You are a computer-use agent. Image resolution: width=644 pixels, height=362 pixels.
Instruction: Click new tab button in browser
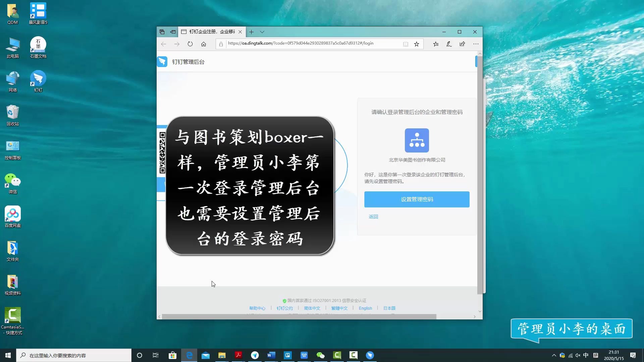[250, 32]
